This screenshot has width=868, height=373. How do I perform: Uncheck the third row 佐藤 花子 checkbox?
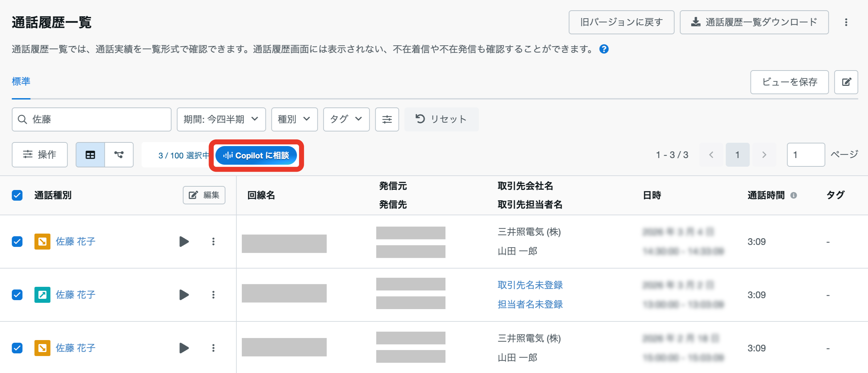[x=17, y=348]
